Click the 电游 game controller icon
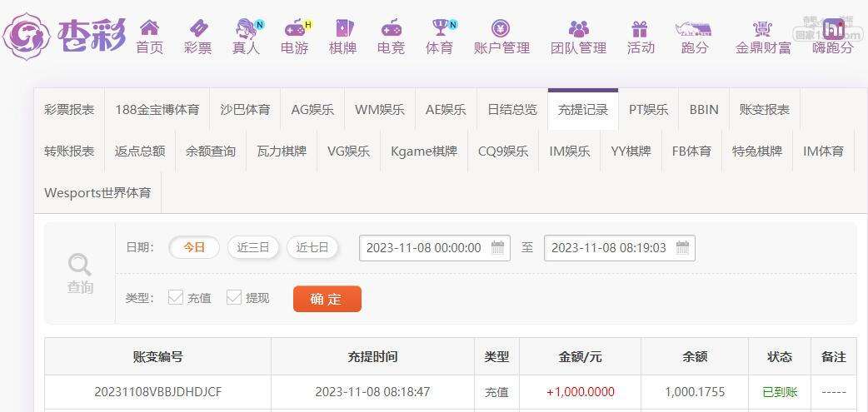 [x=294, y=28]
